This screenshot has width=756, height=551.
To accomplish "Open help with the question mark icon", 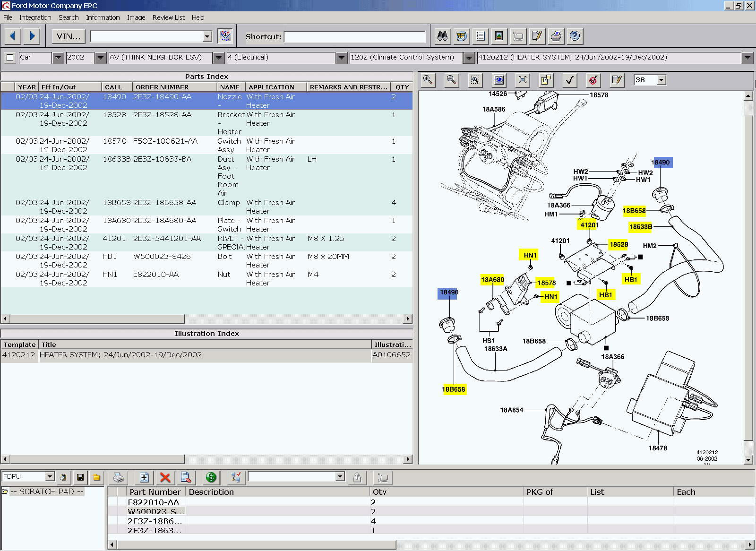I will (x=575, y=36).
